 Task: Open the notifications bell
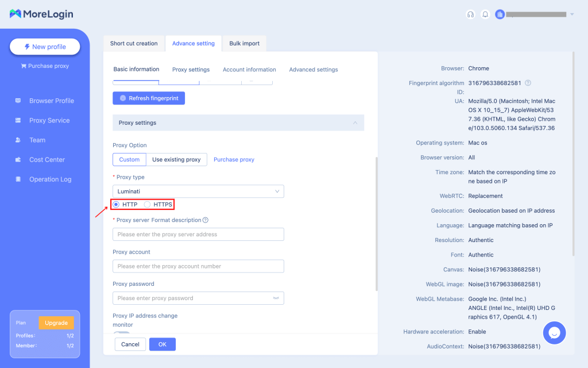tap(485, 14)
